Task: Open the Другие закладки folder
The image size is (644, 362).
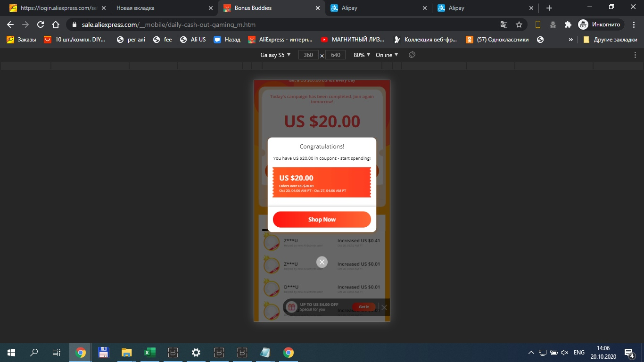Action: point(610,40)
